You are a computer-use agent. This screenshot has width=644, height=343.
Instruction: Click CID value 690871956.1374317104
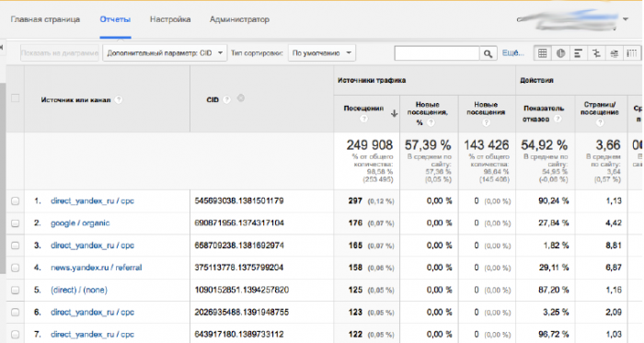point(239,223)
